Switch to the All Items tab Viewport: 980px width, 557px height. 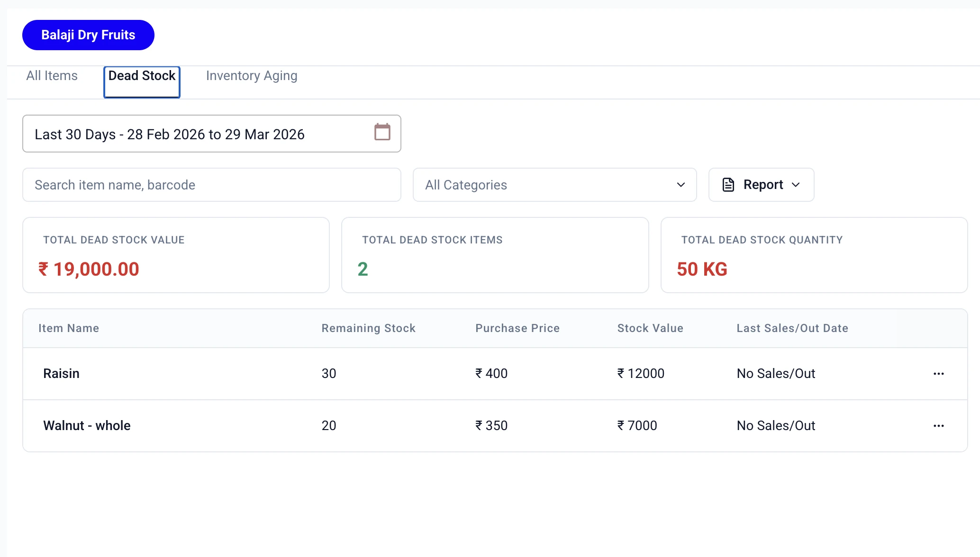(52, 76)
